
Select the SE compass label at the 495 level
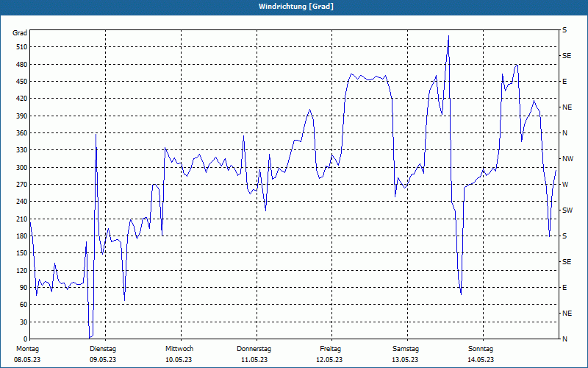(x=567, y=56)
